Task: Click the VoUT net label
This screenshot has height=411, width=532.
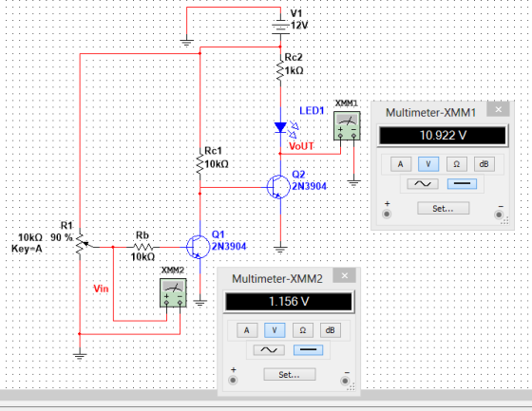Action: click(x=301, y=146)
